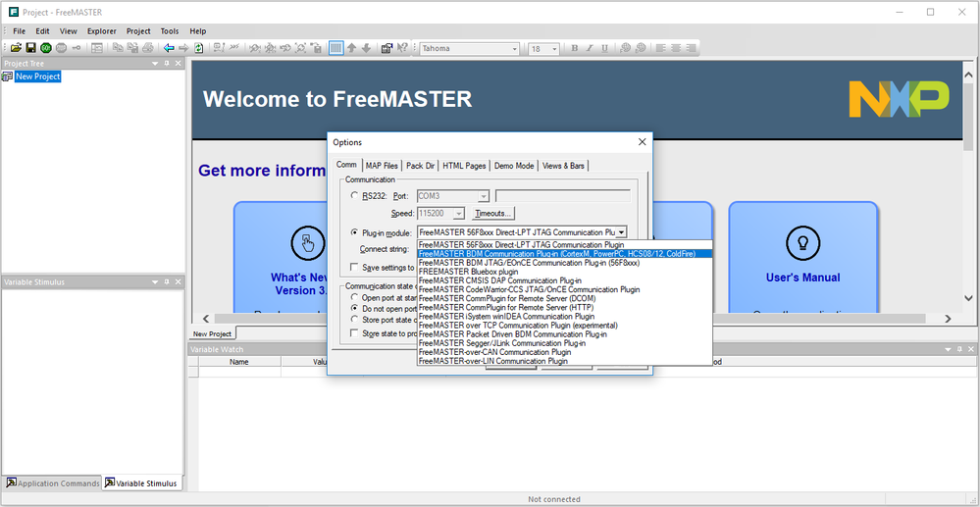Click the context help question-arrow icon
The height and width of the screenshot is (507, 980).
pyautogui.click(x=402, y=48)
